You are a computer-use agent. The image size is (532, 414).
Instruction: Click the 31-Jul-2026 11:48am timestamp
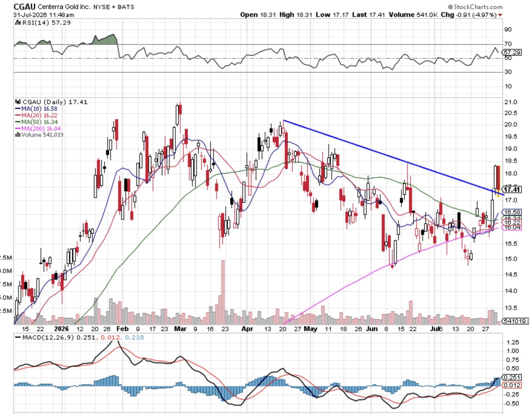pyautogui.click(x=44, y=15)
